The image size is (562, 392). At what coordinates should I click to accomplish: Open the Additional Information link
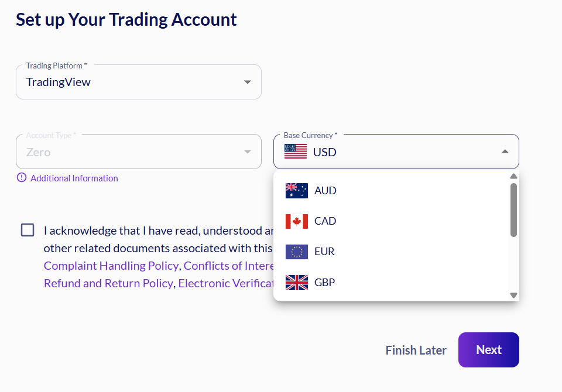coord(74,178)
